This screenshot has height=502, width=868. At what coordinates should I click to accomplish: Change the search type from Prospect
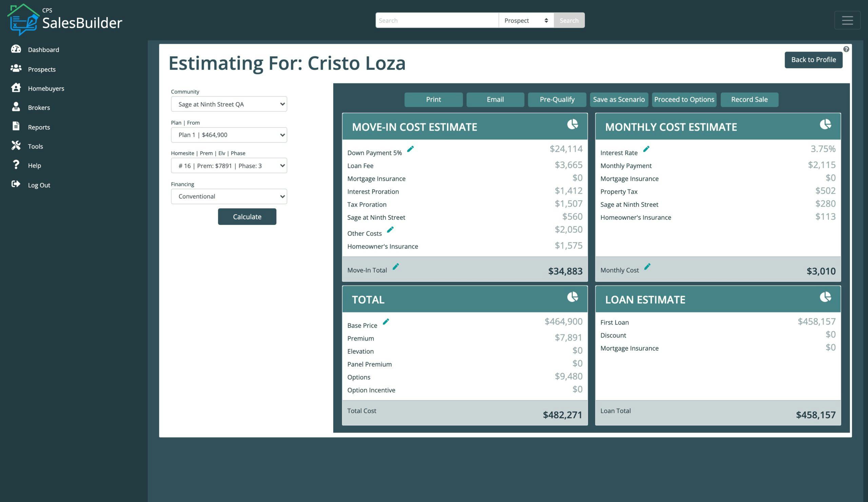pos(526,20)
